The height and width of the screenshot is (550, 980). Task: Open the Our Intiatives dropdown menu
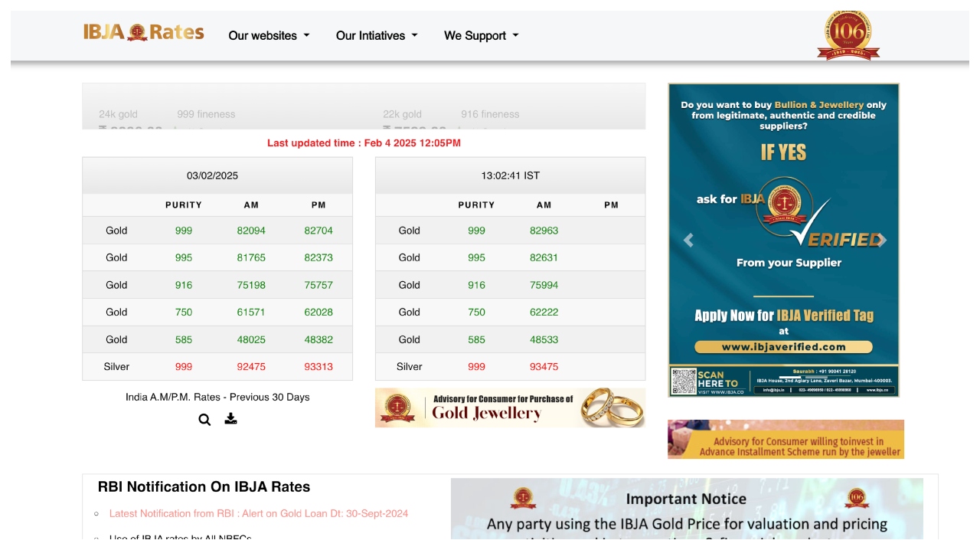coord(377,35)
